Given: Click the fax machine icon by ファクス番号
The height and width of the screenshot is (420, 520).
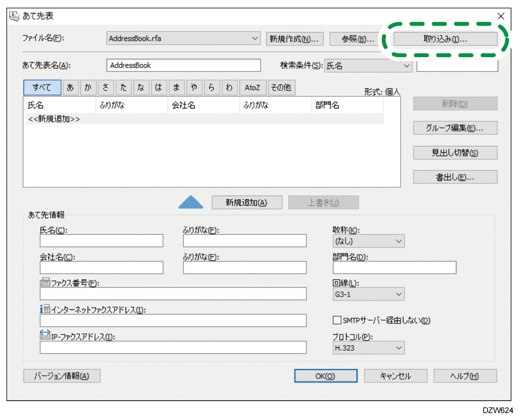Looking at the screenshot, I should click(45, 282).
